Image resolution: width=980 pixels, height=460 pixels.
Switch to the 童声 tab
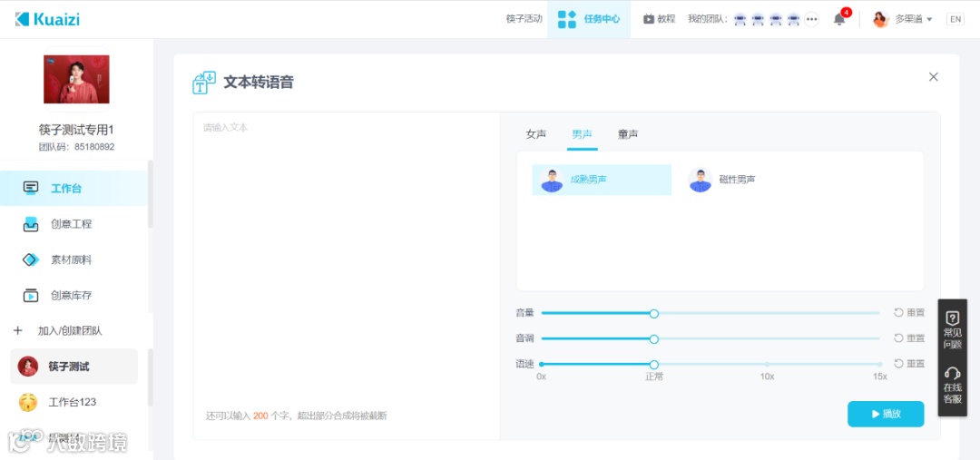click(x=628, y=134)
